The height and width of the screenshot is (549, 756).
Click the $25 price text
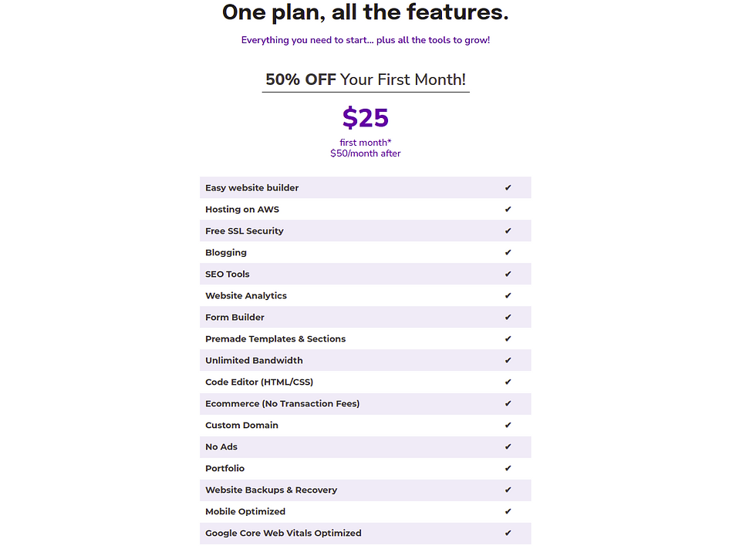pos(366,118)
